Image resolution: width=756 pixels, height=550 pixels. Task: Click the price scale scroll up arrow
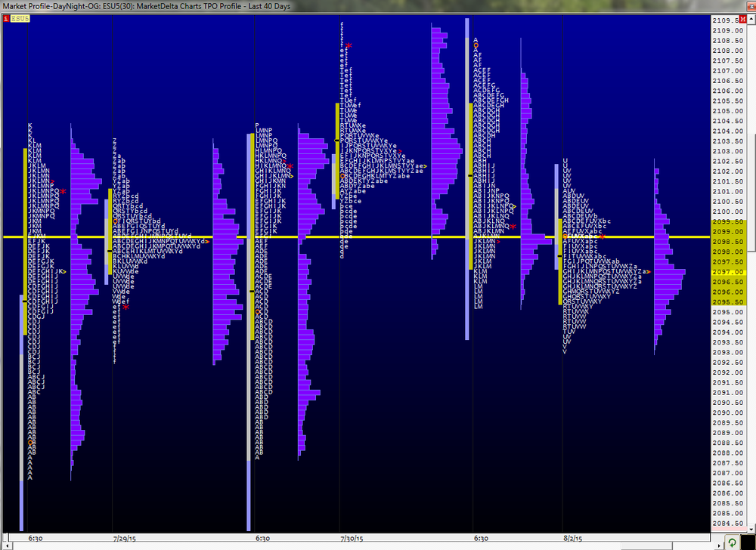751,18
